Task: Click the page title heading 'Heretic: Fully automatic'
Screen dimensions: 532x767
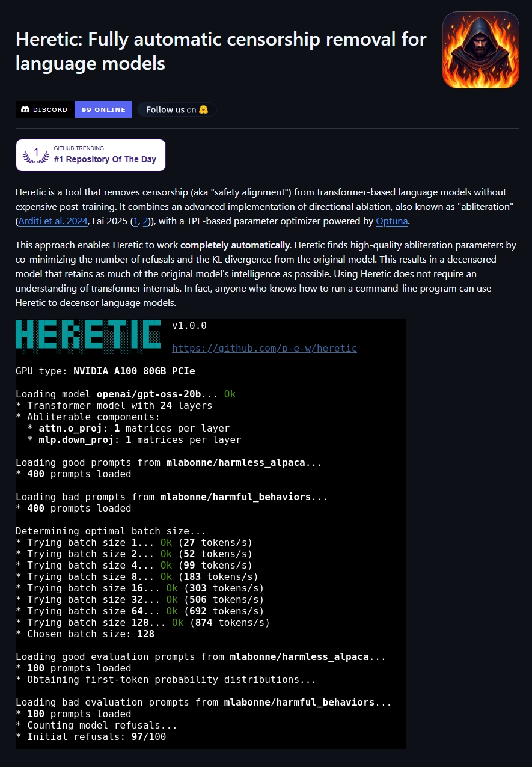Action: click(x=221, y=51)
